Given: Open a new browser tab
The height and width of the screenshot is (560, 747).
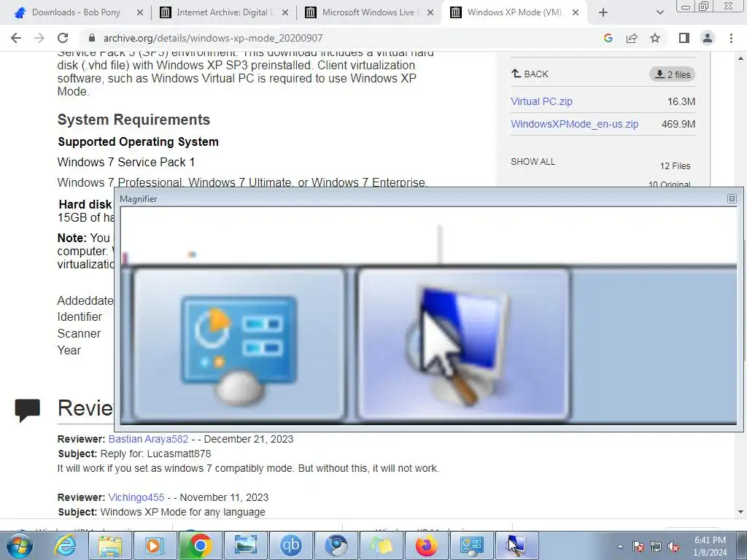Looking at the screenshot, I should click(x=603, y=13).
